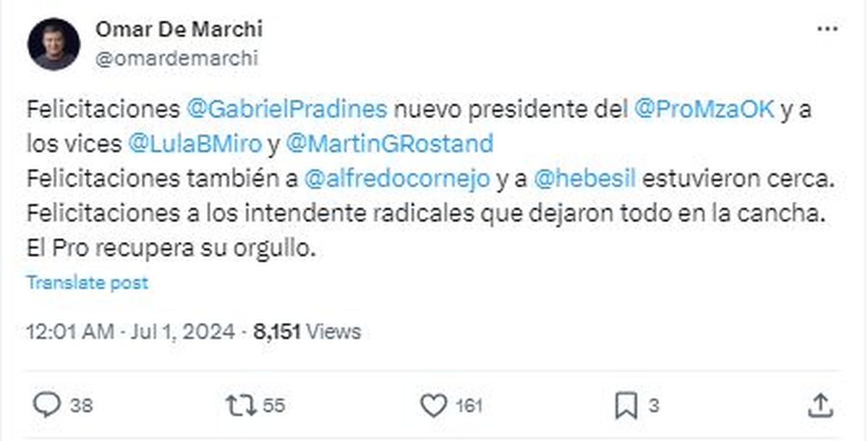The image size is (868, 441).
Task: Open the share post icon
Action: (x=819, y=406)
